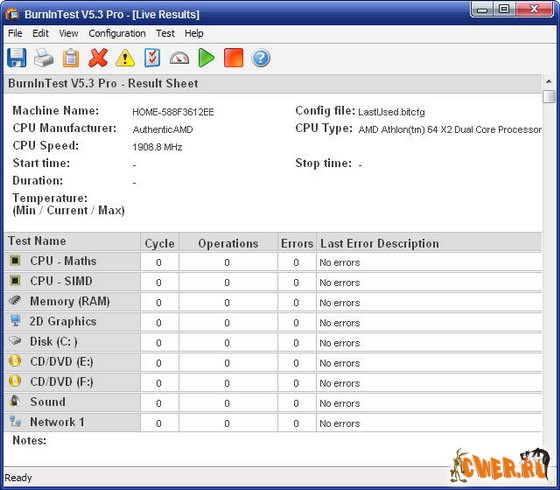The image size is (560, 490).
Task: Click the Sound test speaker icon
Action: [15, 401]
